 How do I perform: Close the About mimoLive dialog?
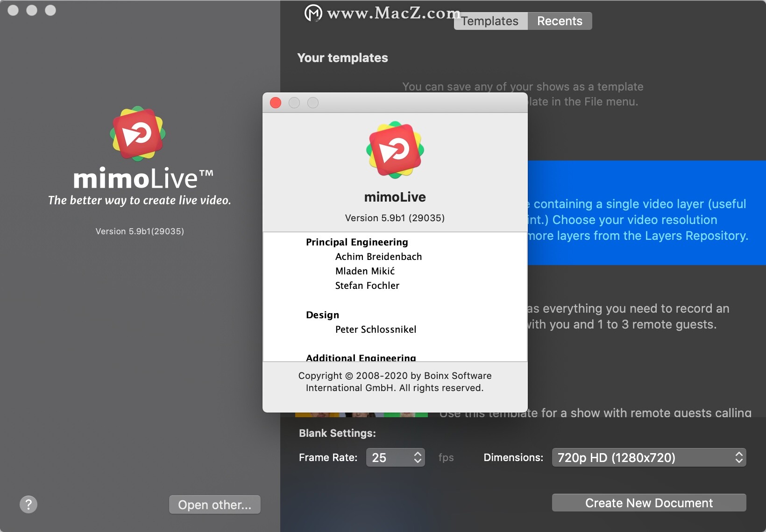(276, 103)
